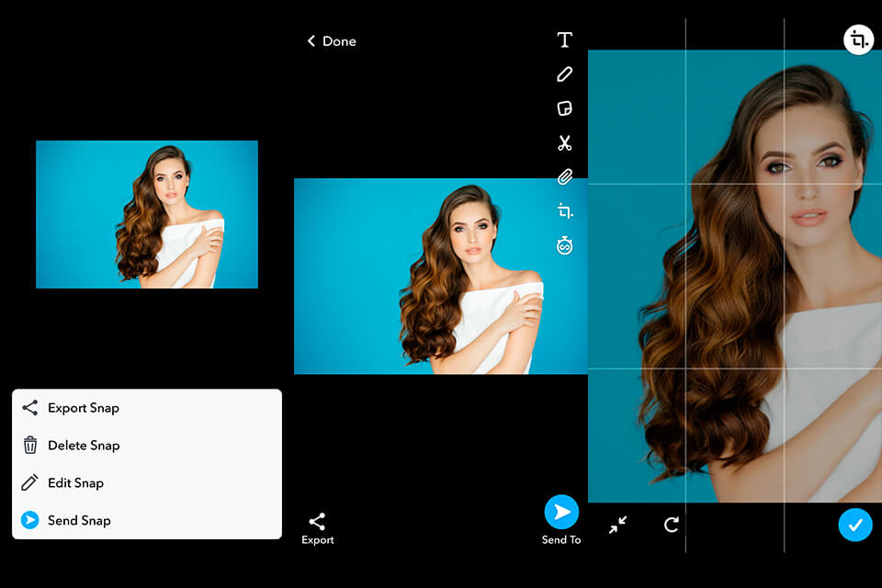This screenshot has height=588, width=882.
Task: Select the Text tool
Action: coord(563,39)
